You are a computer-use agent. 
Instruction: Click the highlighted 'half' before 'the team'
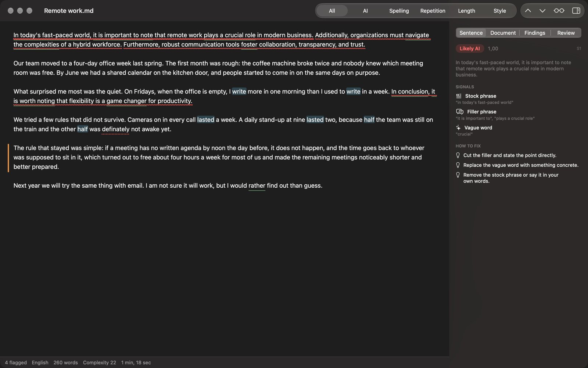coord(369,120)
